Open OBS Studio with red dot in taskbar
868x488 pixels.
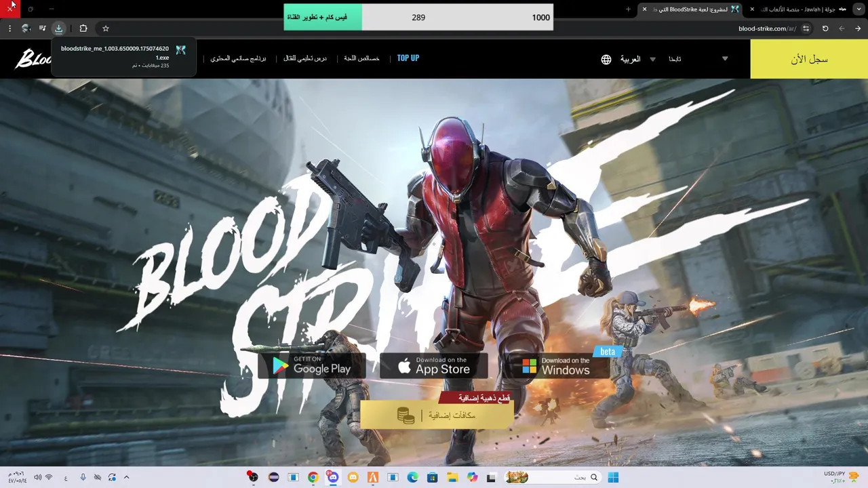pyautogui.click(x=253, y=477)
